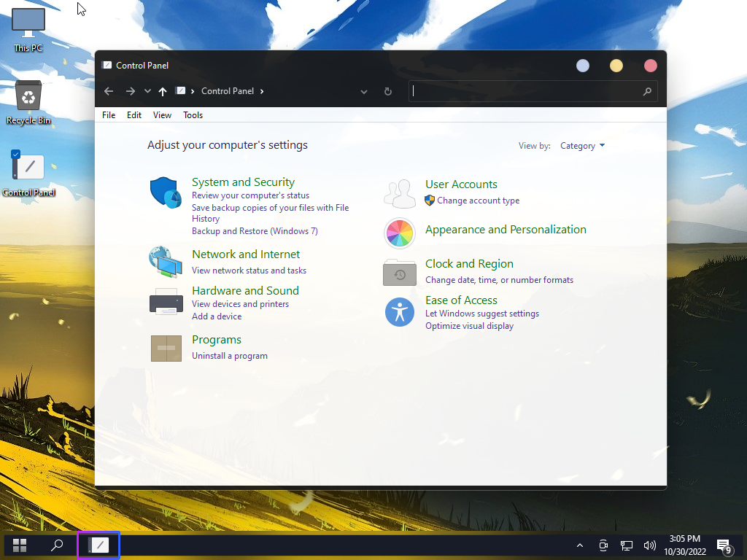Screen dimensions: 747x560
Task: Open the address bar history dropdown
Action: coord(364,91)
